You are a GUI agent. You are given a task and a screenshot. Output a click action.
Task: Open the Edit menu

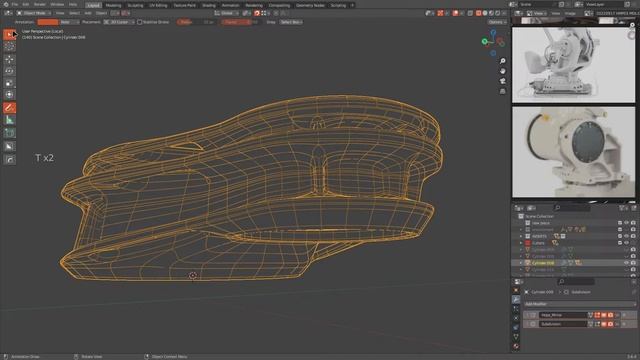[x=26, y=4]
